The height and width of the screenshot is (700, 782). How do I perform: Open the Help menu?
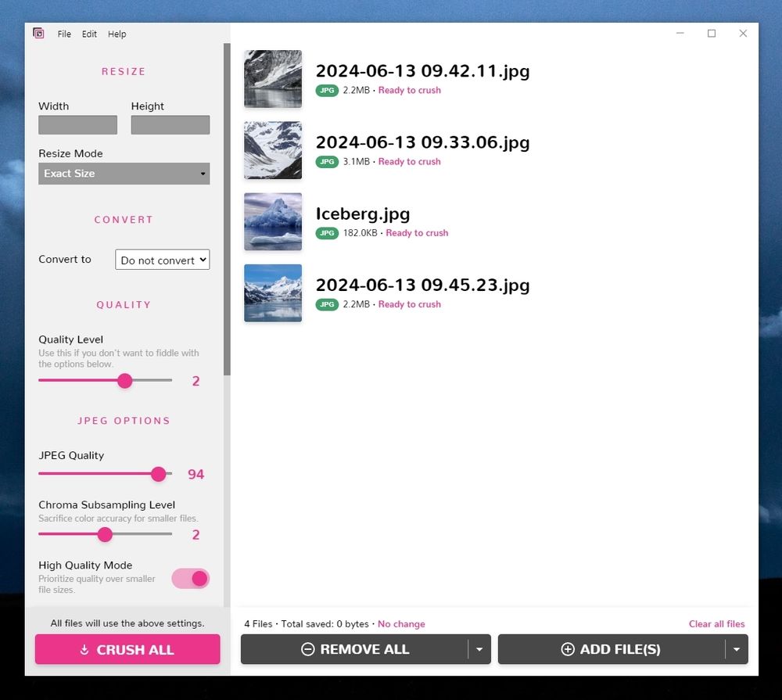pyautogui.click(x=117, y=34)
